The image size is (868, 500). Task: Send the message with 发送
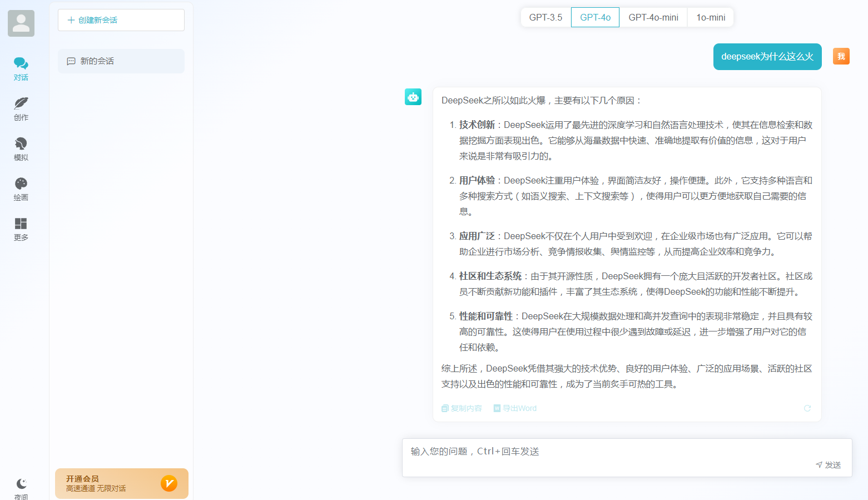(x=828, y=465)
